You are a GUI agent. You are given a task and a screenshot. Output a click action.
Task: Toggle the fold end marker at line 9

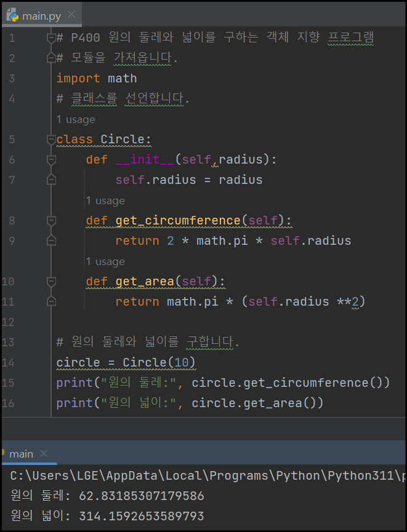pos(51,240)
